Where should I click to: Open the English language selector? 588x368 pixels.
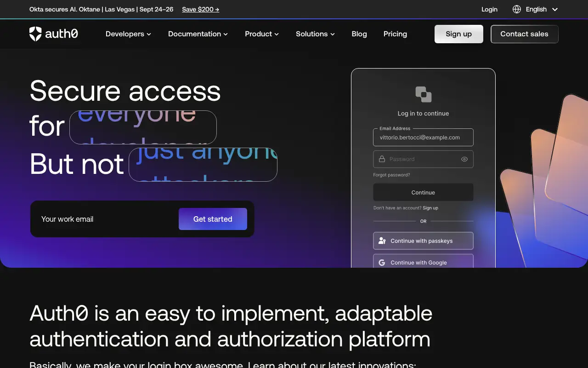tap(535, 9)
